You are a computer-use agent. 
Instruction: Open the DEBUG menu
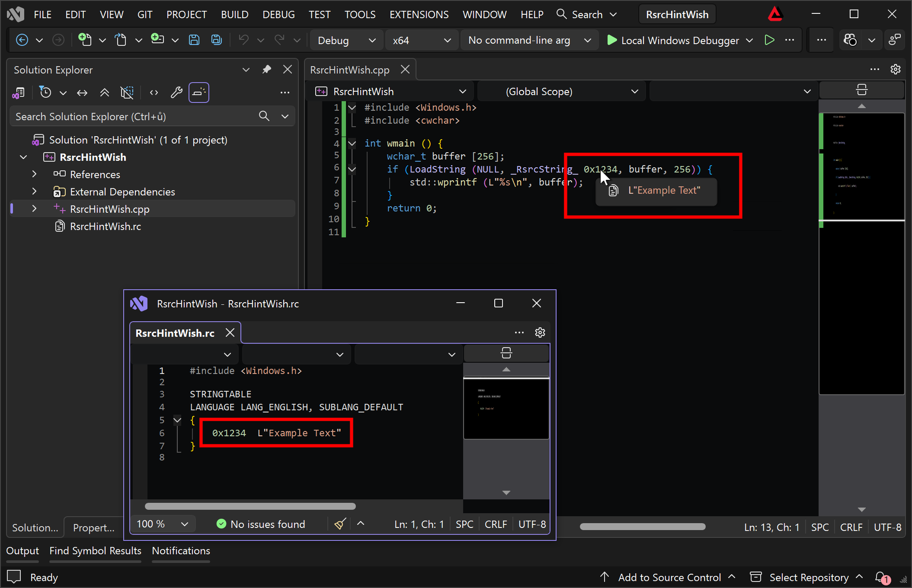[279, 15]
